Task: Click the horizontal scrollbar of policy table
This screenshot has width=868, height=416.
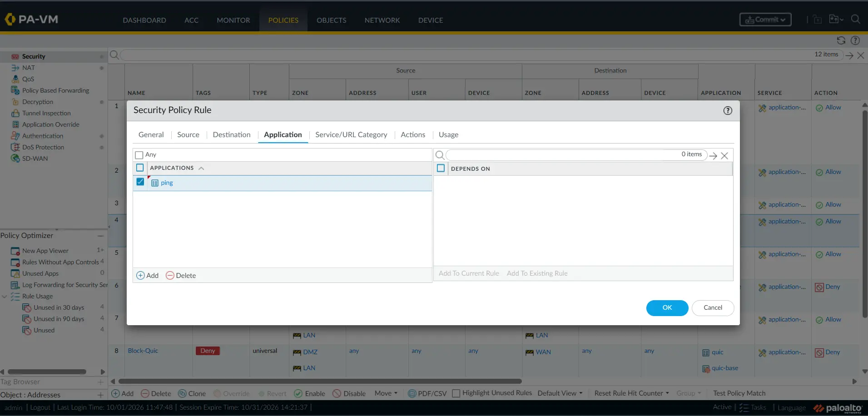Action: pos(320,381)
